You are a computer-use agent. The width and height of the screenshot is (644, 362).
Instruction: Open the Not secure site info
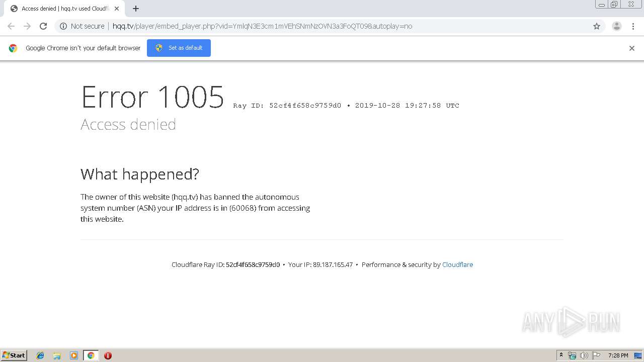(x=82, y=26)
